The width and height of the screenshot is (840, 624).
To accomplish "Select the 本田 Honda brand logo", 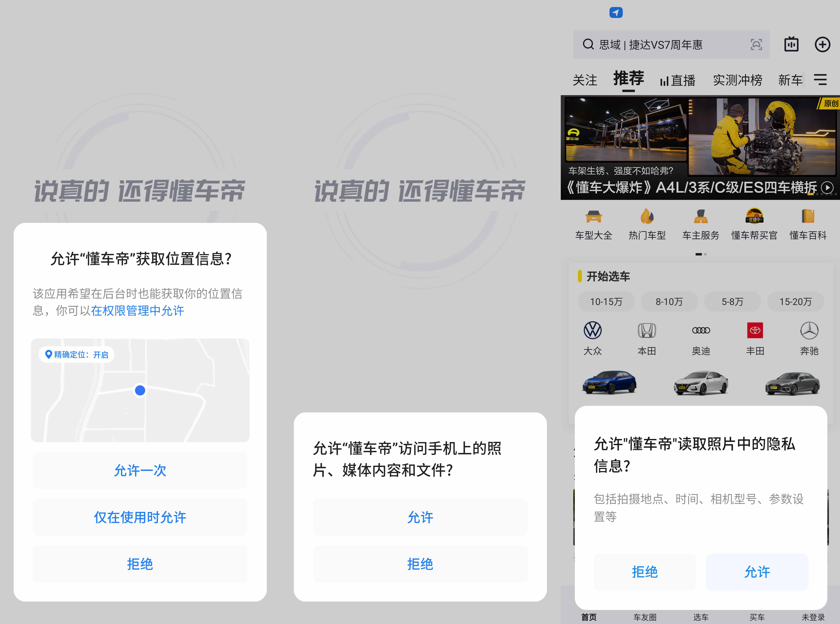I will [x=647, y=331].
